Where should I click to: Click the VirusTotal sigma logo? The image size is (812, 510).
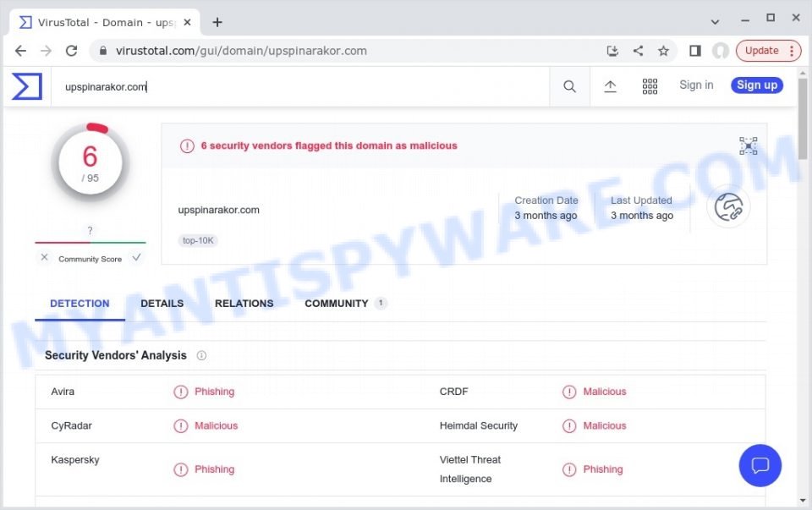[x=27, y=86]
